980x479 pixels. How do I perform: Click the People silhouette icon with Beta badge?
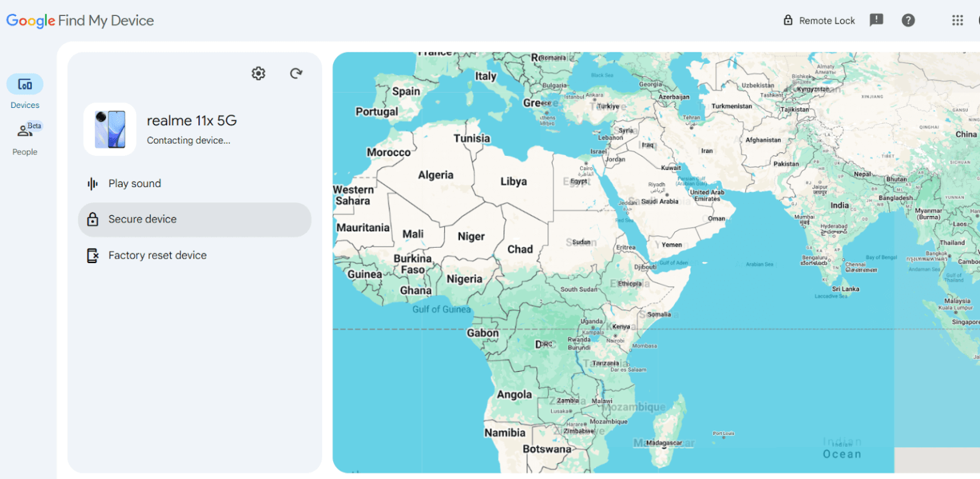pyautogui.click(x=24, y=131)
